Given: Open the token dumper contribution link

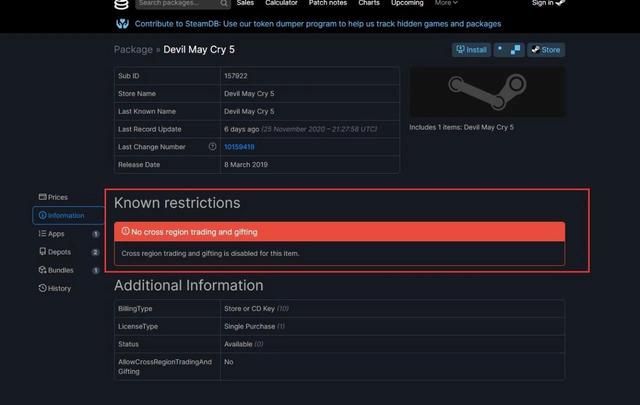Looking at the screenshot, I should [318, 24].
